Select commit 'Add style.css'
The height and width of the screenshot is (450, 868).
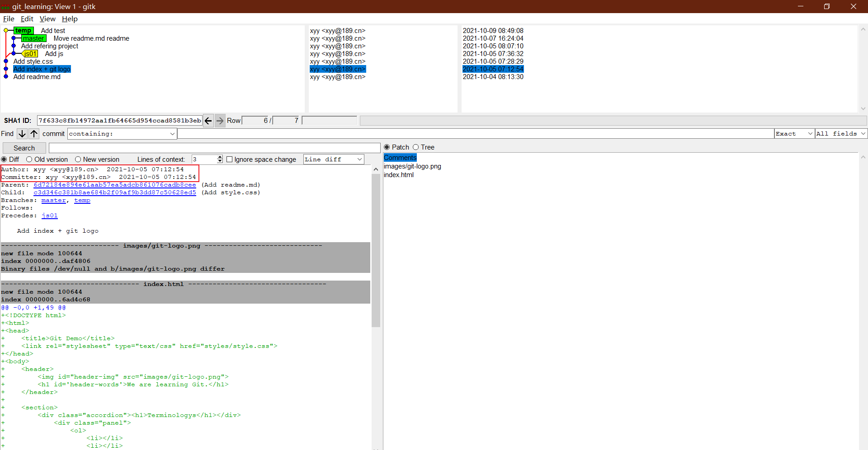33,61
